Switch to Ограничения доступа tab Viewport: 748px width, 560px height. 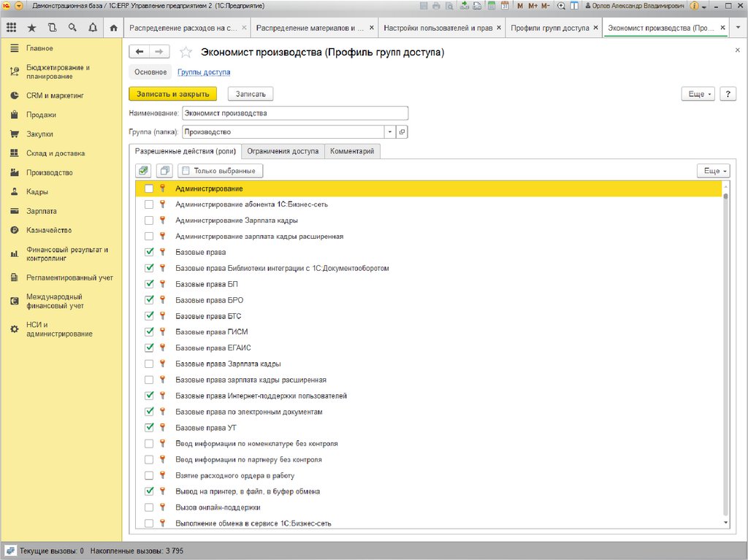coord(283,151)
